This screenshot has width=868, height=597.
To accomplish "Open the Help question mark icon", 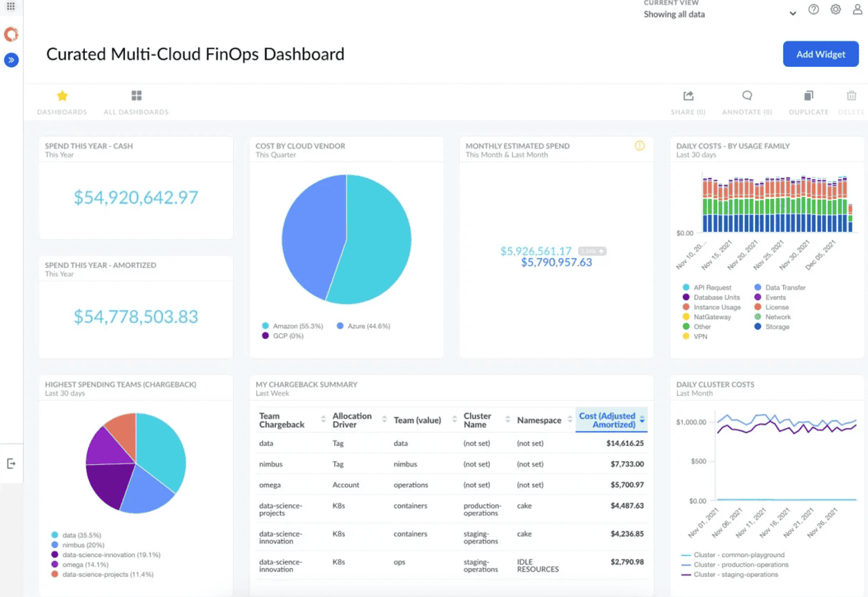I will pyautogui.click(x=813, y=9).
